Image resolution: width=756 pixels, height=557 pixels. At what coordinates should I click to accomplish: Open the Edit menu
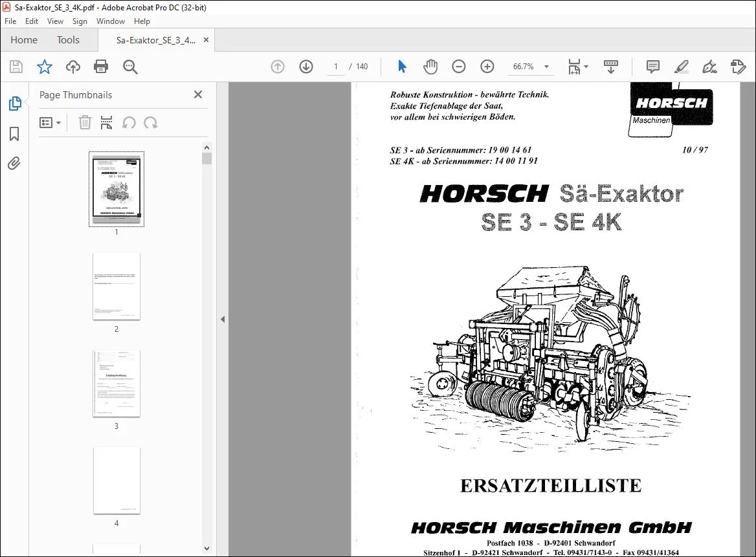(31, 21)
